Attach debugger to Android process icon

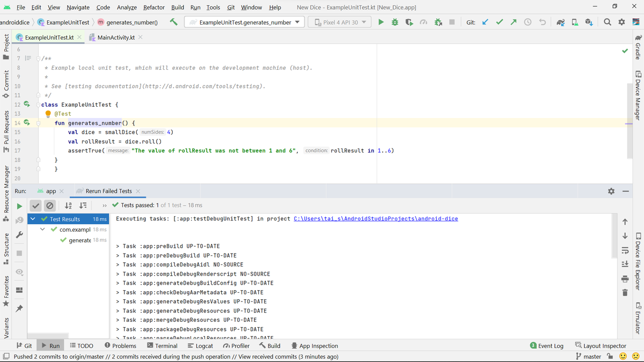438,22
